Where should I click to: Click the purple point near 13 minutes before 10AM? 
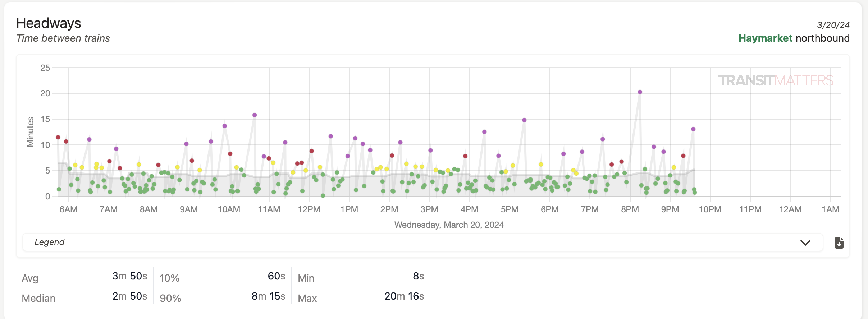[x=224, y=126]
